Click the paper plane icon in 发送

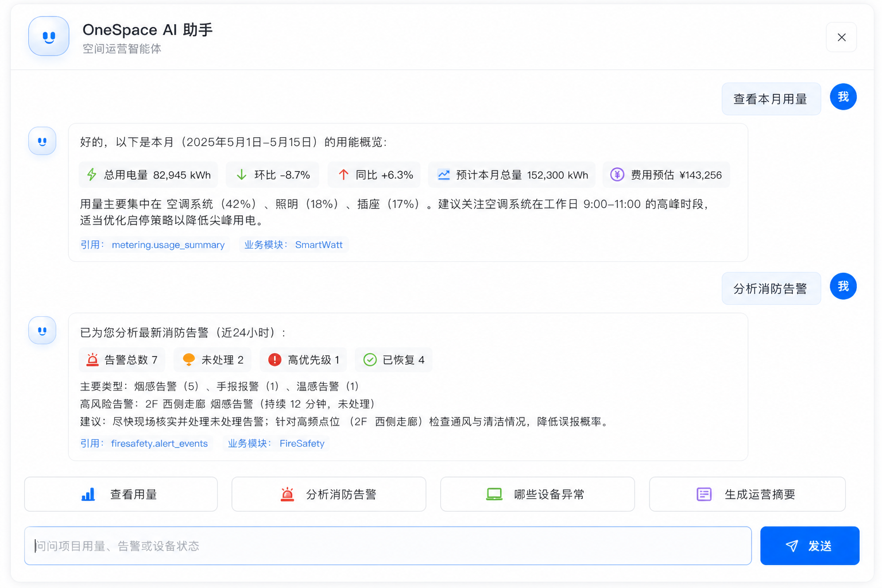coord(792,546)
